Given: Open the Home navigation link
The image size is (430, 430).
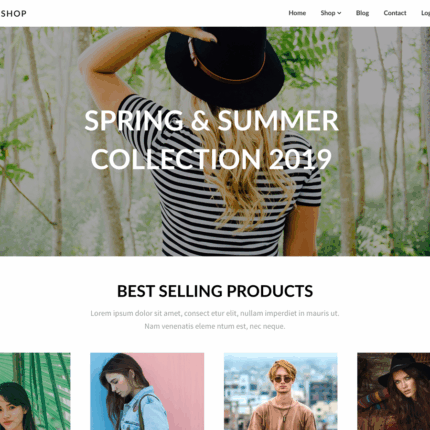Looking at the screenshot, I should click(x=297, y=13).
